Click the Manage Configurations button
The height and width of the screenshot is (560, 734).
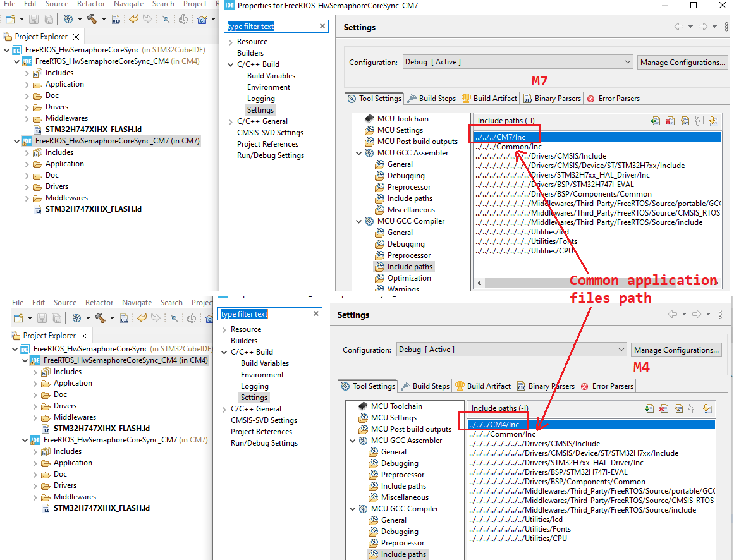[x=683, y=62]
